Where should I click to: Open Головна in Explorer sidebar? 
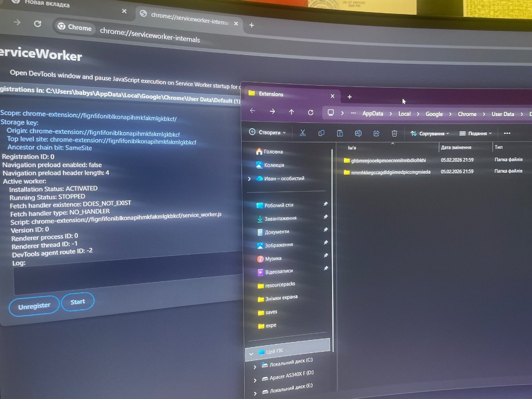(269, 152)
